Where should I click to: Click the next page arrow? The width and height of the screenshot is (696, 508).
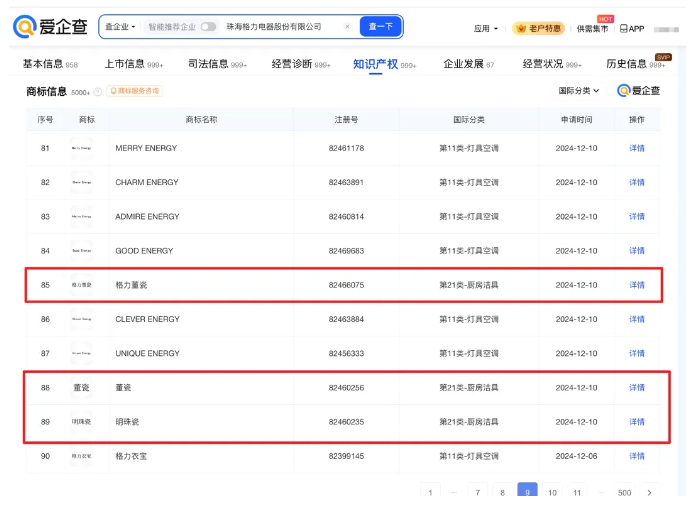649,492
